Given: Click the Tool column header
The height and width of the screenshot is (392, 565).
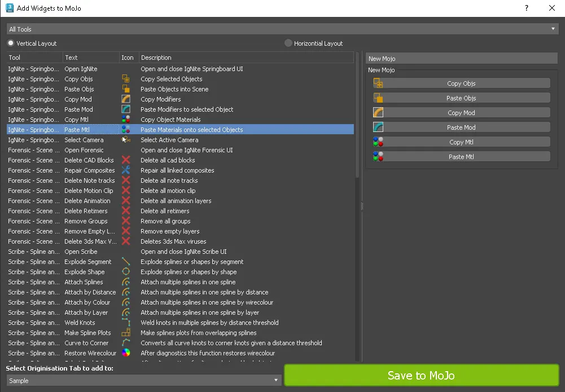Looking at the screenshot, I should click(34, 58).
